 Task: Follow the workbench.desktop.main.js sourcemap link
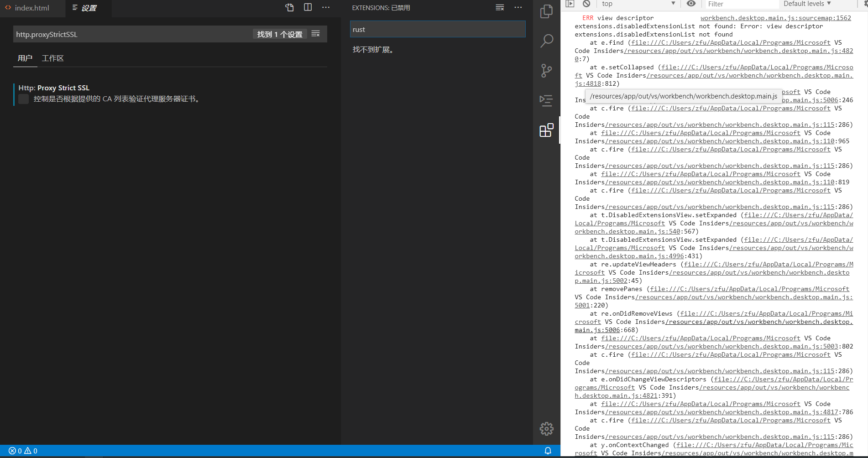pos(775,18)
